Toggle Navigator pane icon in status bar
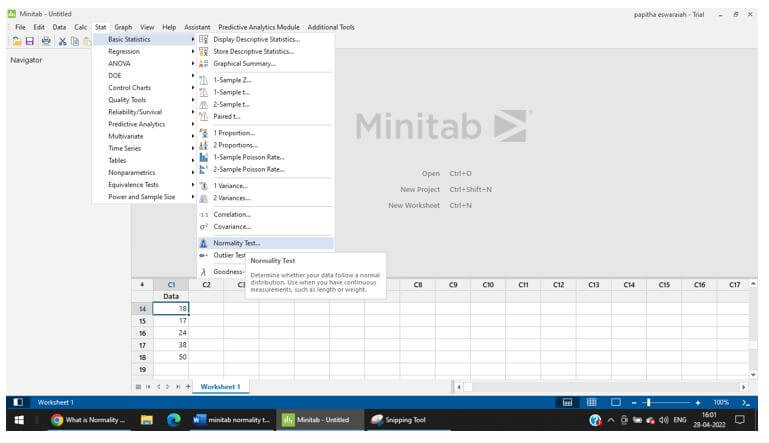This screenshot has width=769, height=443. pos(18,402)
